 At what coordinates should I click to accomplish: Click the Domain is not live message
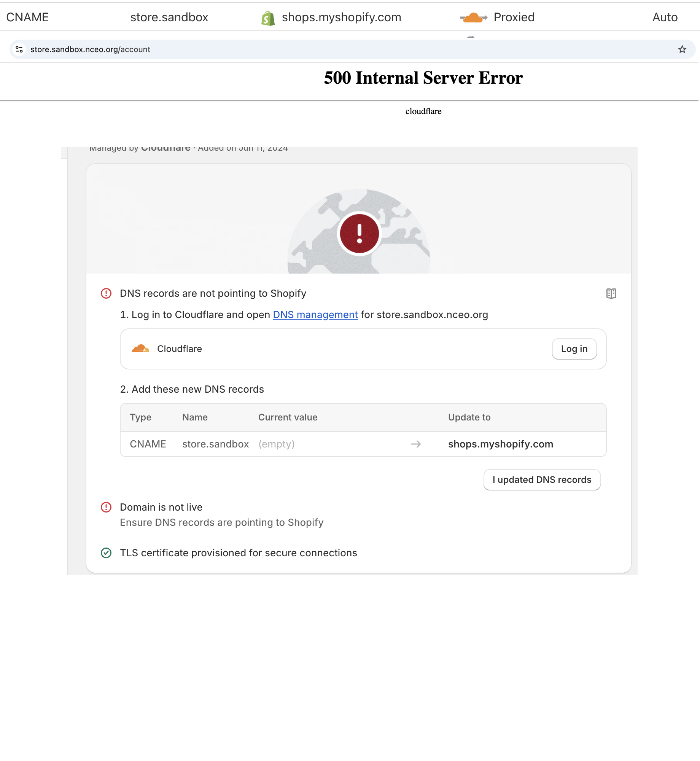coord(161,507)
